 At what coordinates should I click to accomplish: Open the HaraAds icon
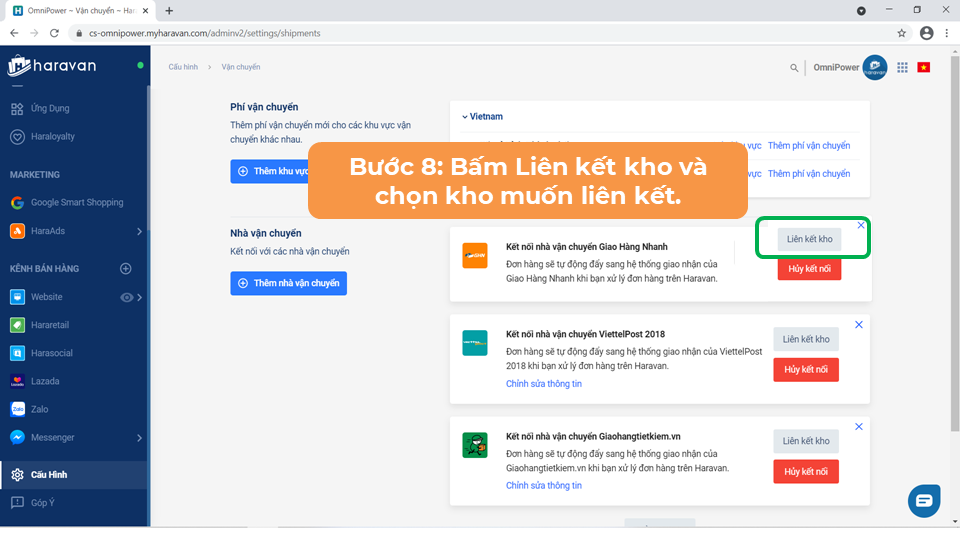point(17,231)
